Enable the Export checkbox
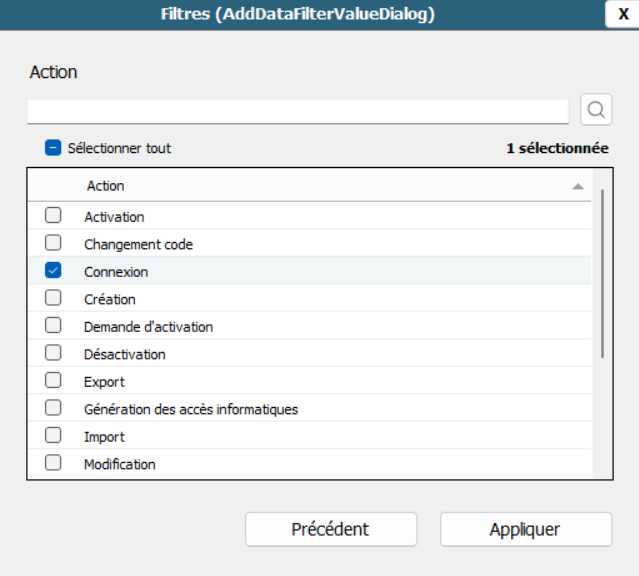The height and width of the screenshot is (576, 639). click(x=53, y=381)
